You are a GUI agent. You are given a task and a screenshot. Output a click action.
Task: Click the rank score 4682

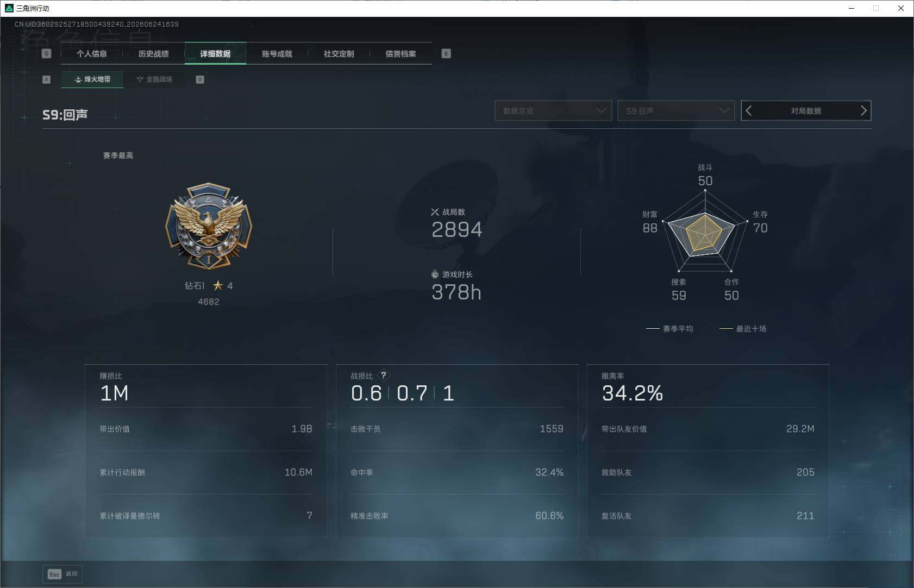(x=209, y=302)
